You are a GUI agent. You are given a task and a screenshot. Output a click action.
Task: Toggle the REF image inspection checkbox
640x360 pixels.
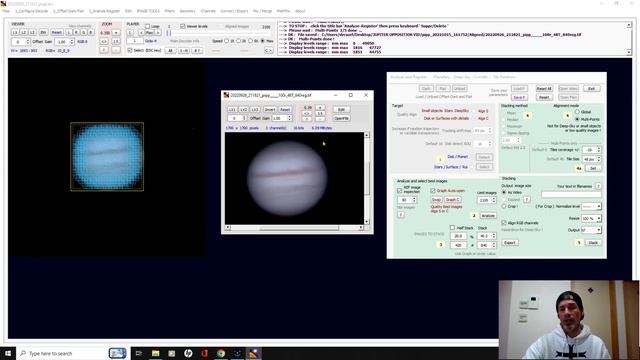(400, 191)
